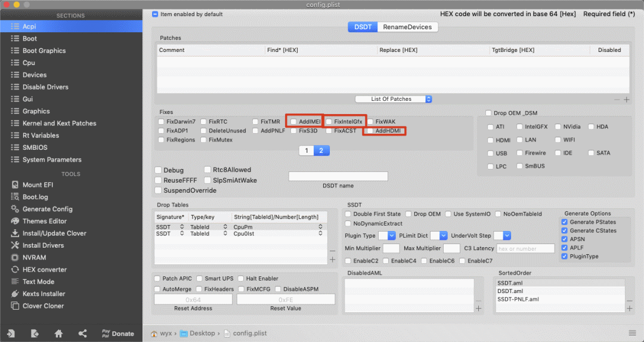Enable the Patch APIC checkbox
The height and width of the screenshot is (342, 644).
pyautogui.click(x=157, y=278)
